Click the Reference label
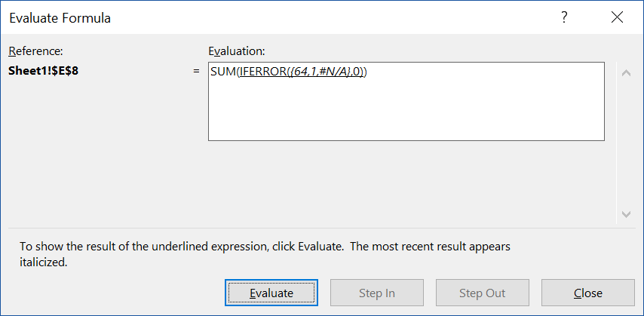644x316 pixels. [35, 51]
